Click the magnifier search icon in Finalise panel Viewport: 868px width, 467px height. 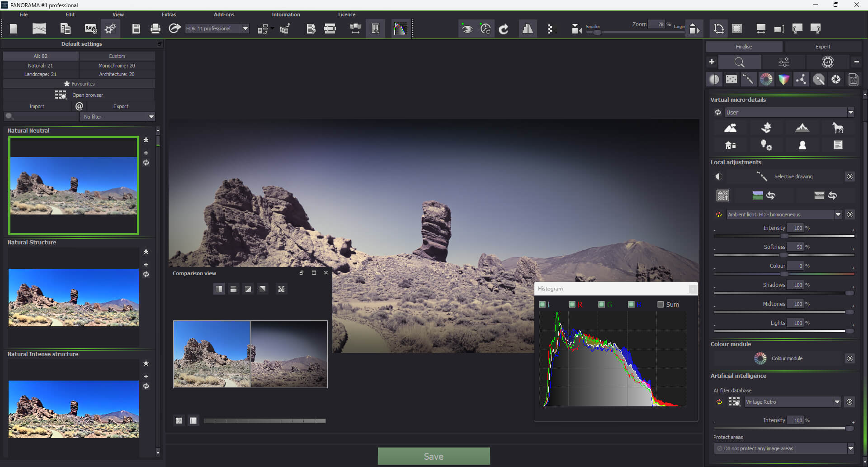(739, 62)
